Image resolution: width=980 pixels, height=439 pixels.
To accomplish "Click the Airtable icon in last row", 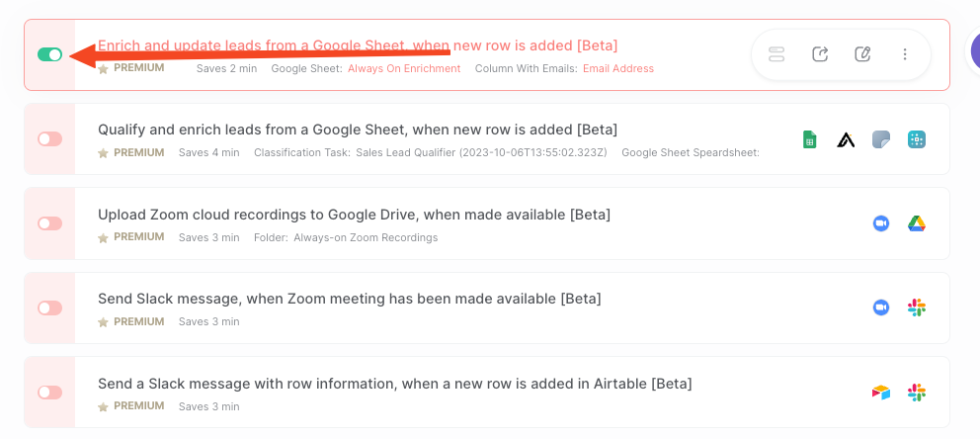I will click(881, 393).
